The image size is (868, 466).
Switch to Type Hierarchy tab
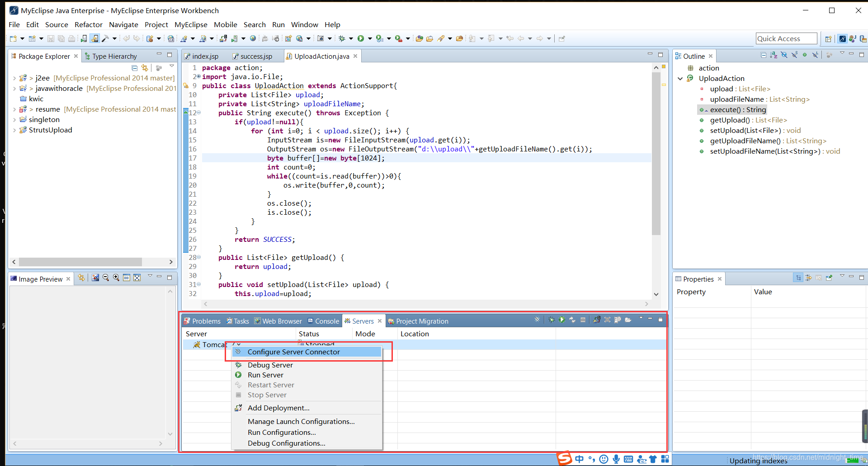tap(110, 56)
